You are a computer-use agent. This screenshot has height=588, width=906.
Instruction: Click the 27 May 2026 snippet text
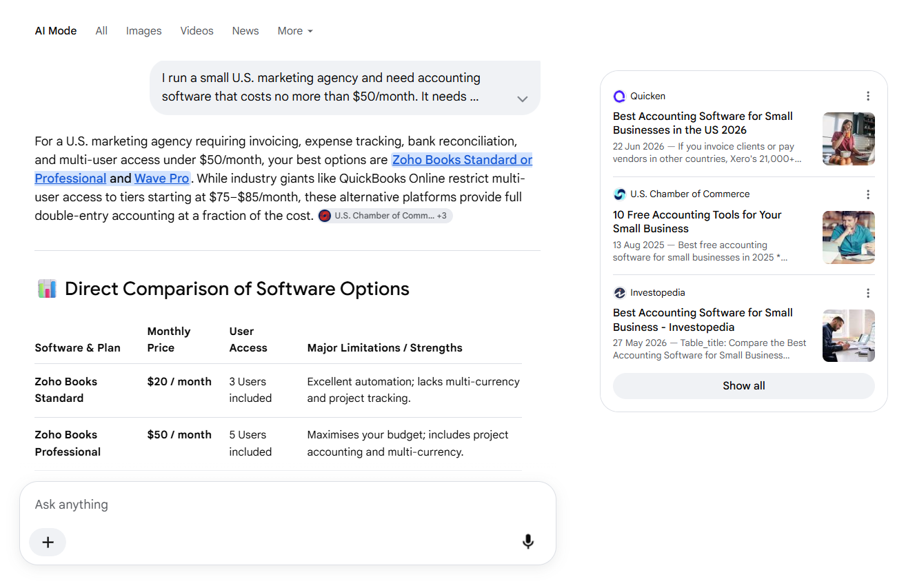tap(709, 349)
